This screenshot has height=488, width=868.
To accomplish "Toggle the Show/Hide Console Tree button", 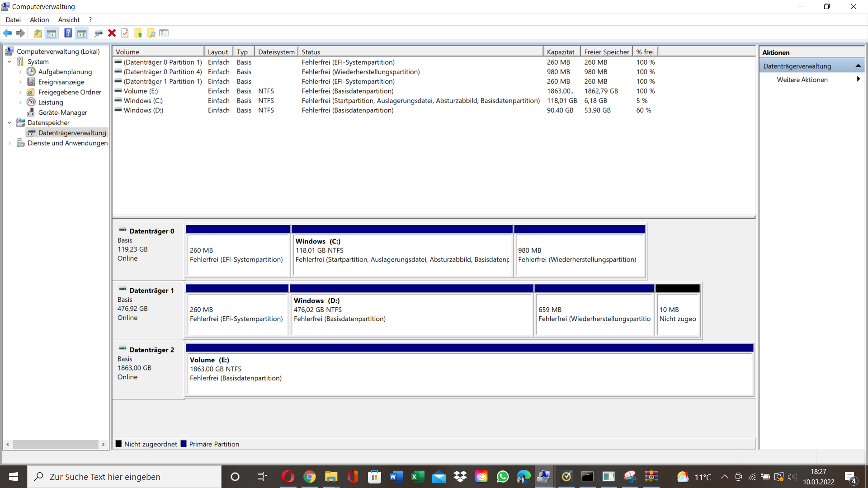I will point(52,33).
